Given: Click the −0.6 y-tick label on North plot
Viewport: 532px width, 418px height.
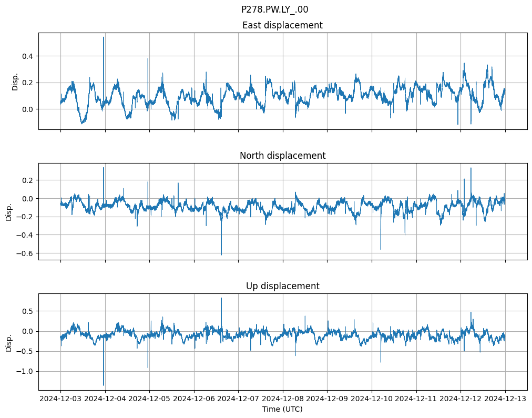Looking at the screenshot, I should click(24, 253).
